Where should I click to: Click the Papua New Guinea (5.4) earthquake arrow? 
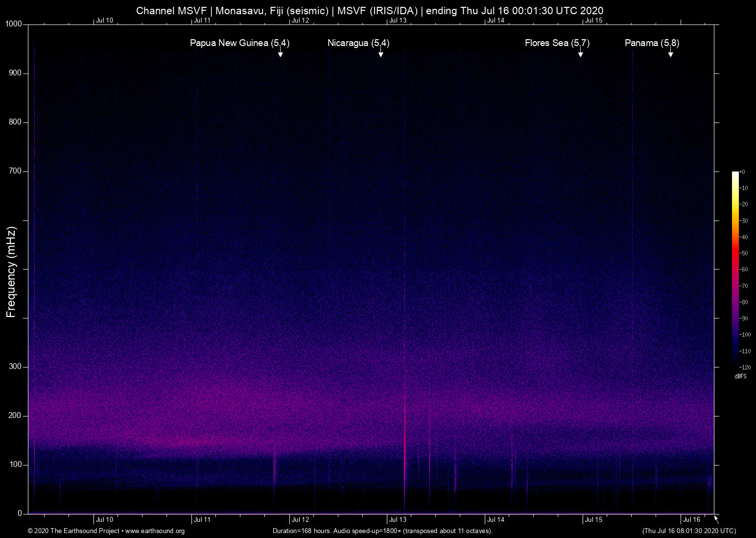coord(281,54)
